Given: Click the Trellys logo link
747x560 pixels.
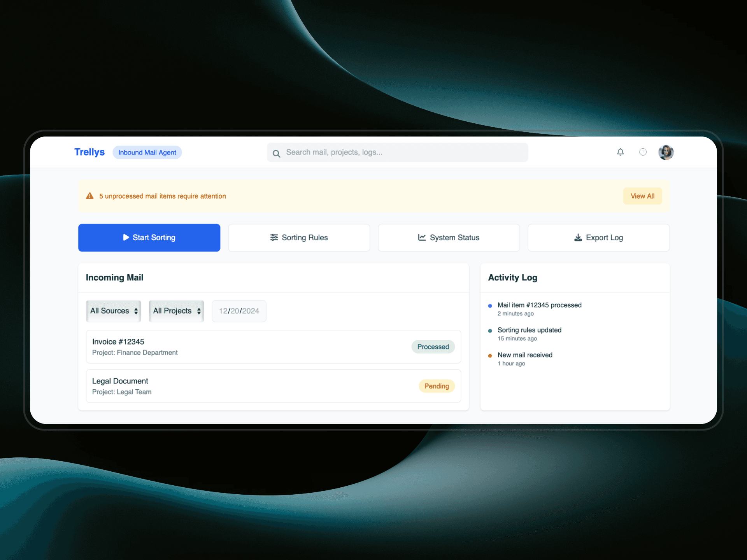Looking at the screenshot, I should [89, 152].
